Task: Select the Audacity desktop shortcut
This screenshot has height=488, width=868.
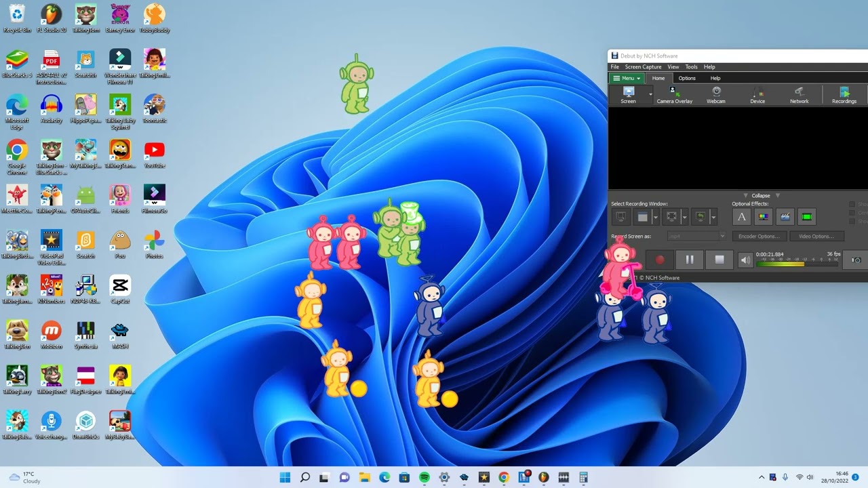Action: click(x=52, y=108)
